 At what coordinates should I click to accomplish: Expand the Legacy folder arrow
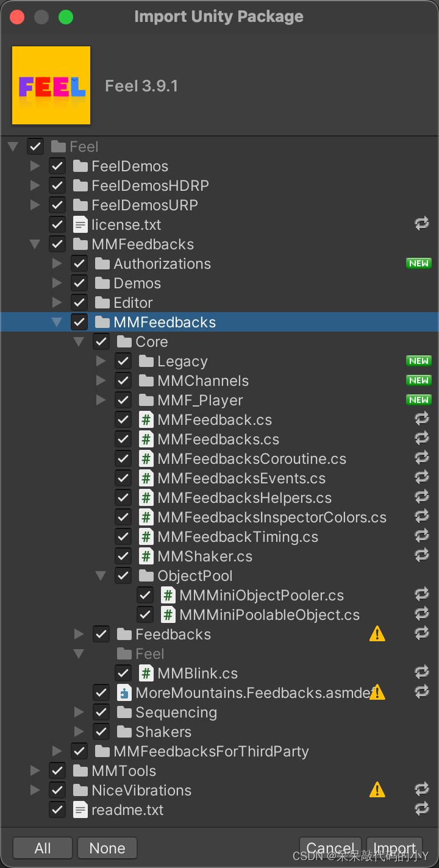(101, 361)
